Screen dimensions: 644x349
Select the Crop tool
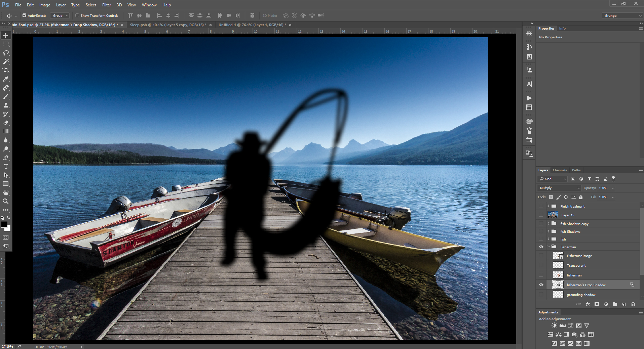[x=6, y=70]
